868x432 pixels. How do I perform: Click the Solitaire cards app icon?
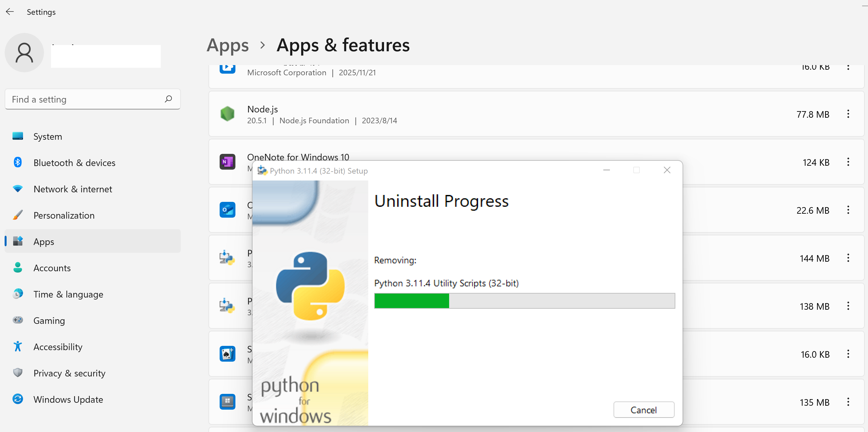pos(228,354)
